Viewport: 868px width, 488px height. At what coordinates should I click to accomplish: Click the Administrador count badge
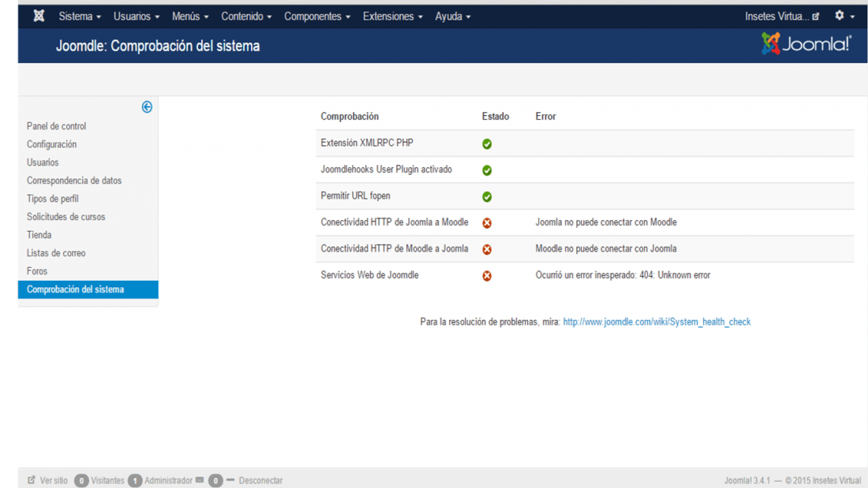coord(134,481)
